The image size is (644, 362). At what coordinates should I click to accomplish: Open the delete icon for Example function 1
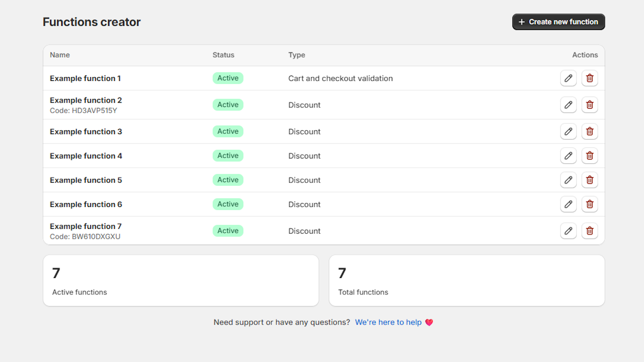coord(590,78)
